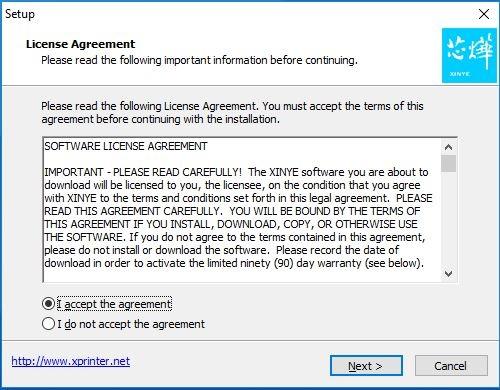Click the Next > button

[366, 366]
